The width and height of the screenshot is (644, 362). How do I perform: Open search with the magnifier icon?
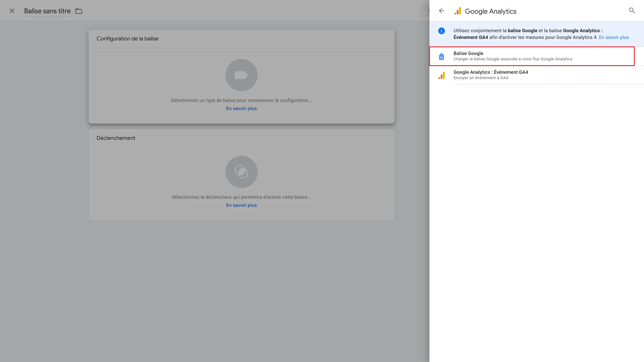pyautogui.click(x=632, y=11)
